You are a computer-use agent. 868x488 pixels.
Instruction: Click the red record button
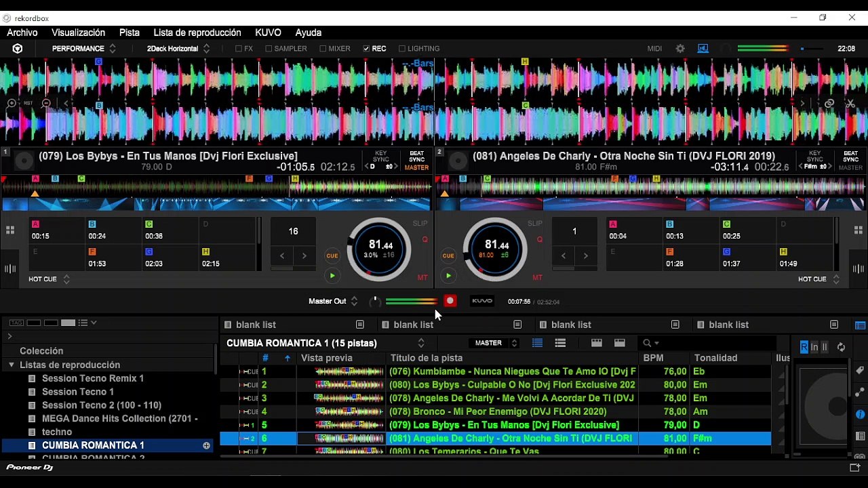(x=450, y=301)
